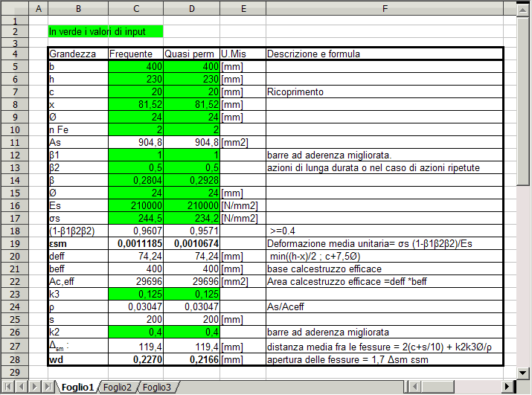Select εsm value 0,0011185
This screenshot has width=532, height=395.
[x=136, y=244]
